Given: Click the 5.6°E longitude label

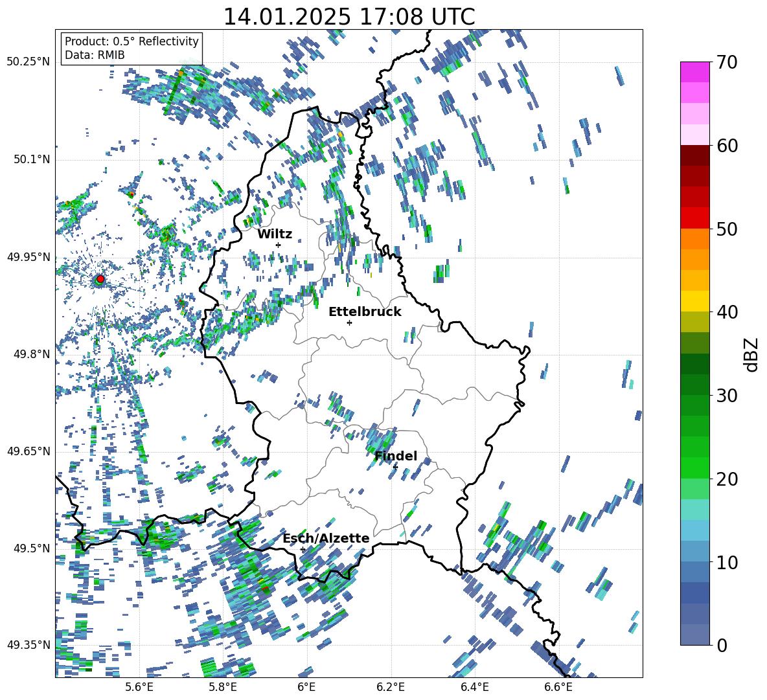Looking at the screenshot, I should tap(139, 687).
